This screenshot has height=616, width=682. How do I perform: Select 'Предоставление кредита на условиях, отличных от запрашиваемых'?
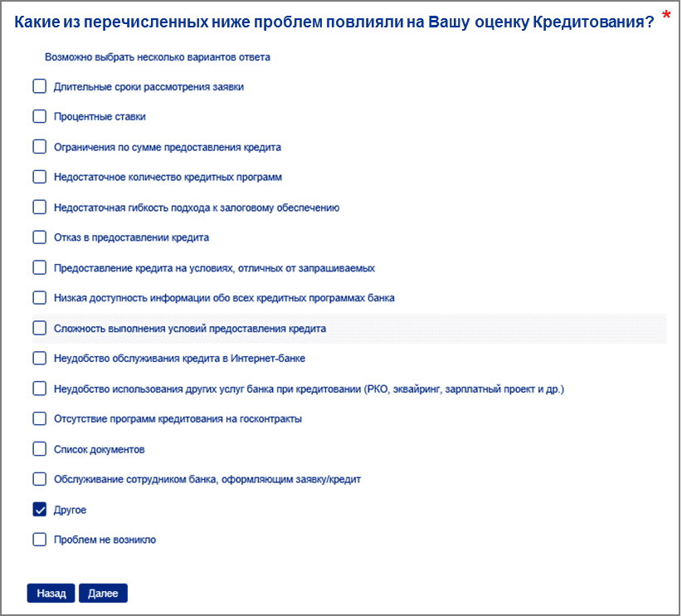pyautogui.click(x=40, y=267)
